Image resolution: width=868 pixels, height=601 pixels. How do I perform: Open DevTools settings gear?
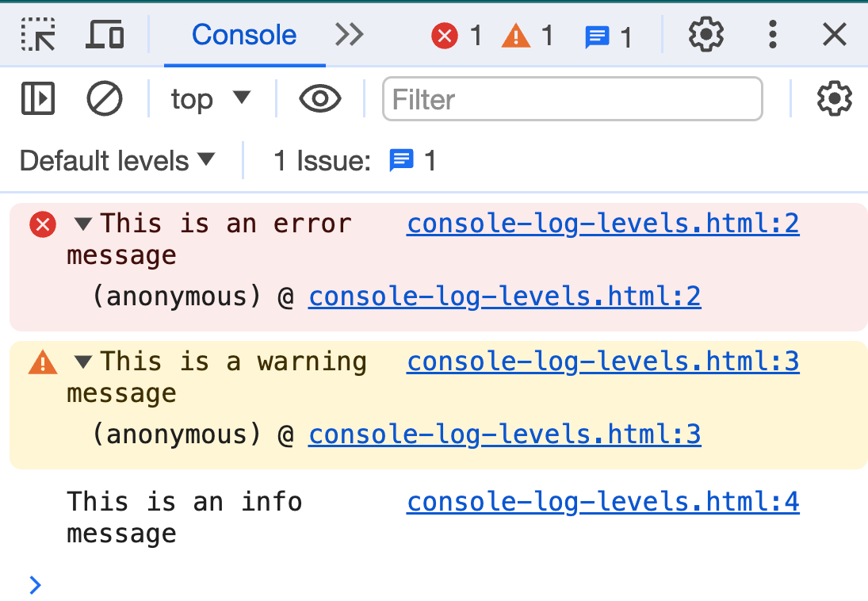pos(705,35)
